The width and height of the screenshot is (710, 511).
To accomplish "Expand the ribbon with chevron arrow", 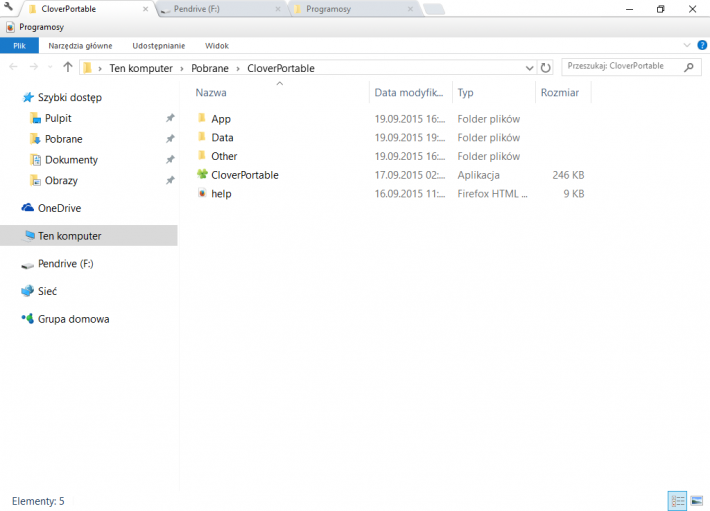I will pyautogui.click(x=686, y=45).
